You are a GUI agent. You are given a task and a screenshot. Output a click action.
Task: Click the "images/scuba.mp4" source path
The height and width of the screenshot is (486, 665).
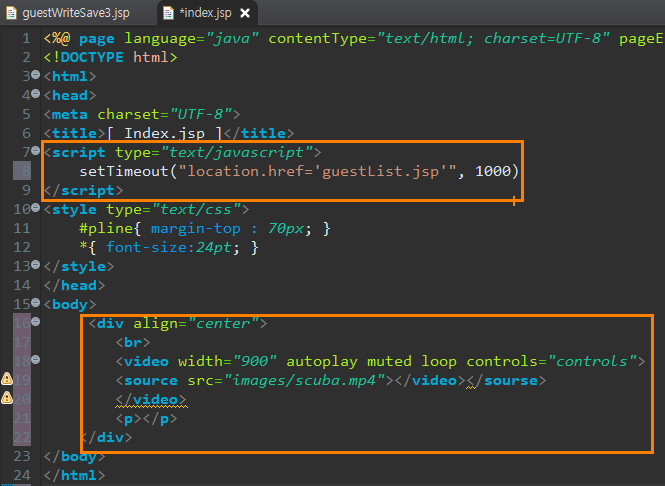305,380
